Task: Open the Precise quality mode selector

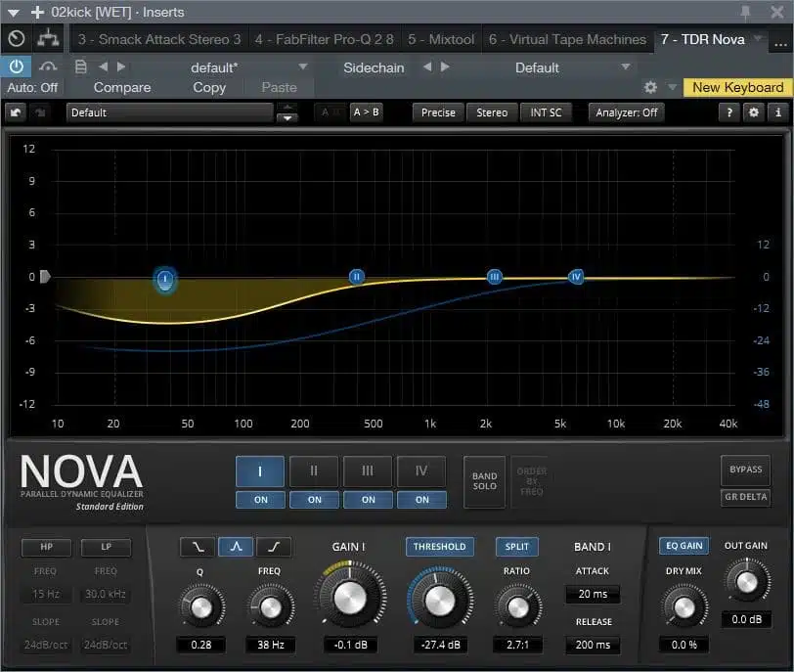Action: pyautogui.click(x=438, y=112)
